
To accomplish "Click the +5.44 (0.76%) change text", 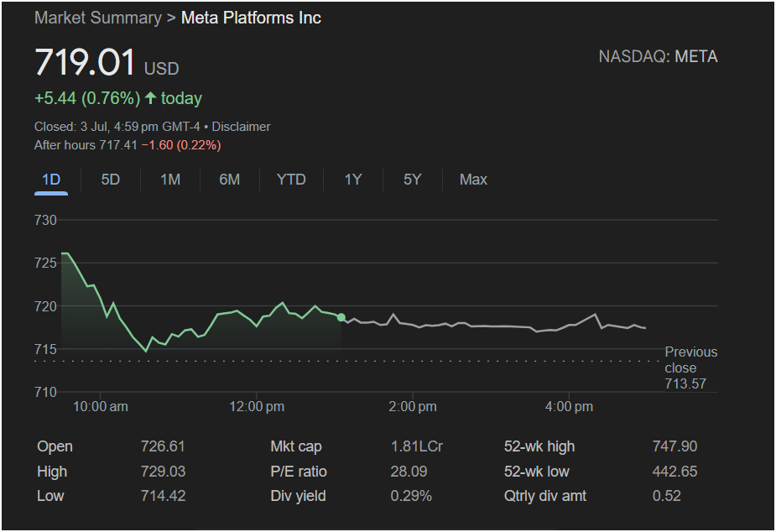I will 87,98.
